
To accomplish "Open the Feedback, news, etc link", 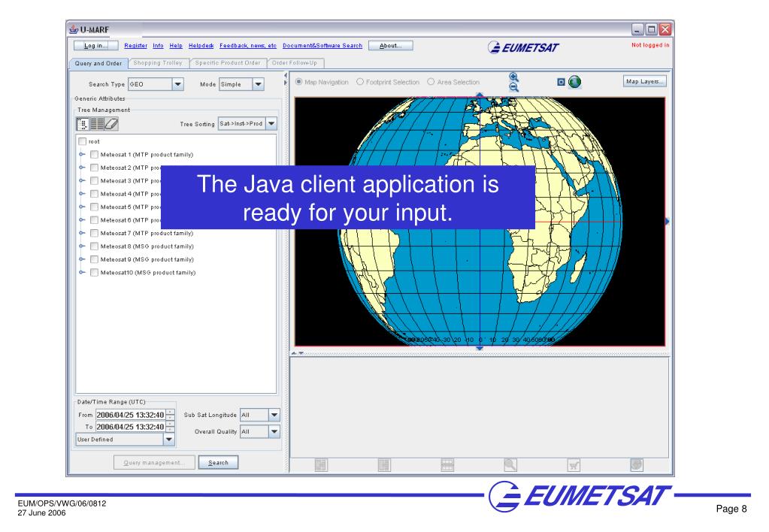I will 248,46.
